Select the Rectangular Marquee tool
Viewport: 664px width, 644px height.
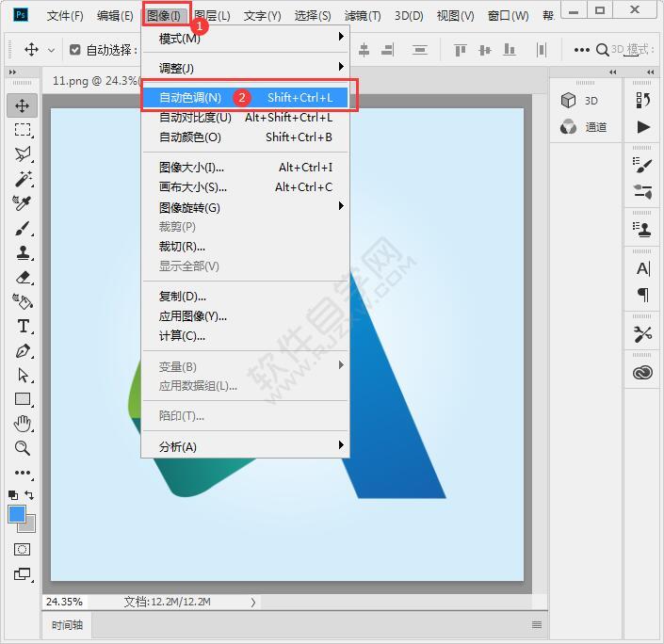[23, 130]
